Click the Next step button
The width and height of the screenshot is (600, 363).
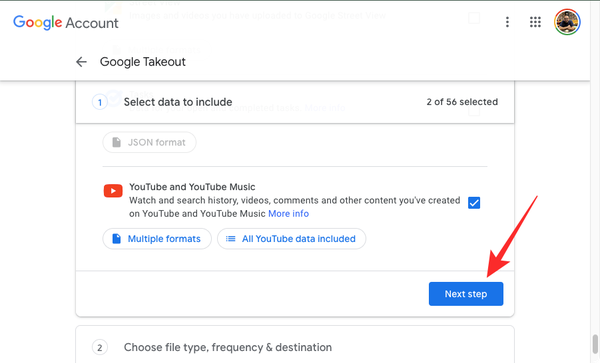pos(466,294)
